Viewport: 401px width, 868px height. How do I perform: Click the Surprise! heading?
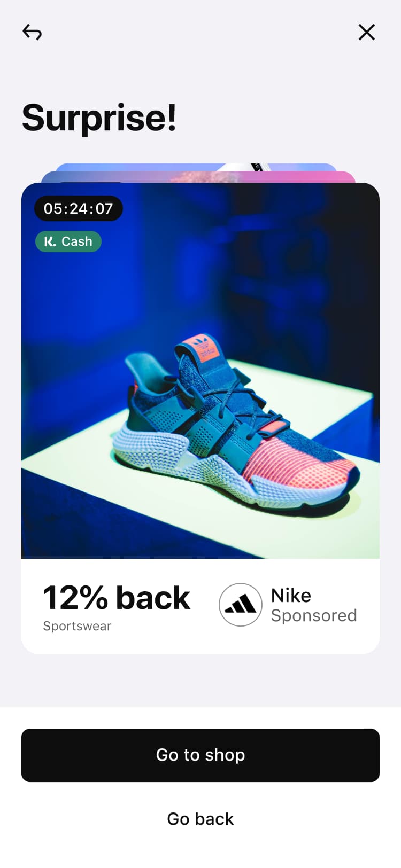[x=99, y=118]
